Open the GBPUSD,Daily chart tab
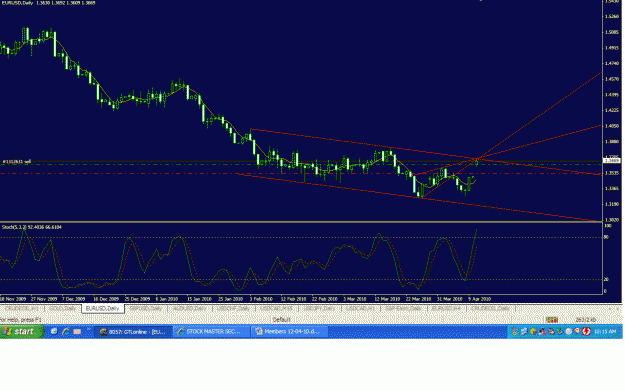Screen dimensions: 625x391 pos(146,308)
